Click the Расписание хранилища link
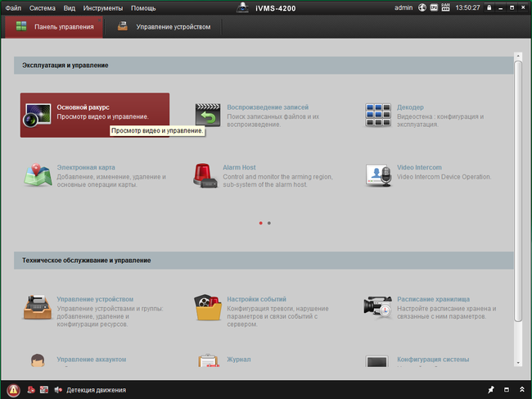The height and width of the screenshot is (399, 532). point(433,299)
